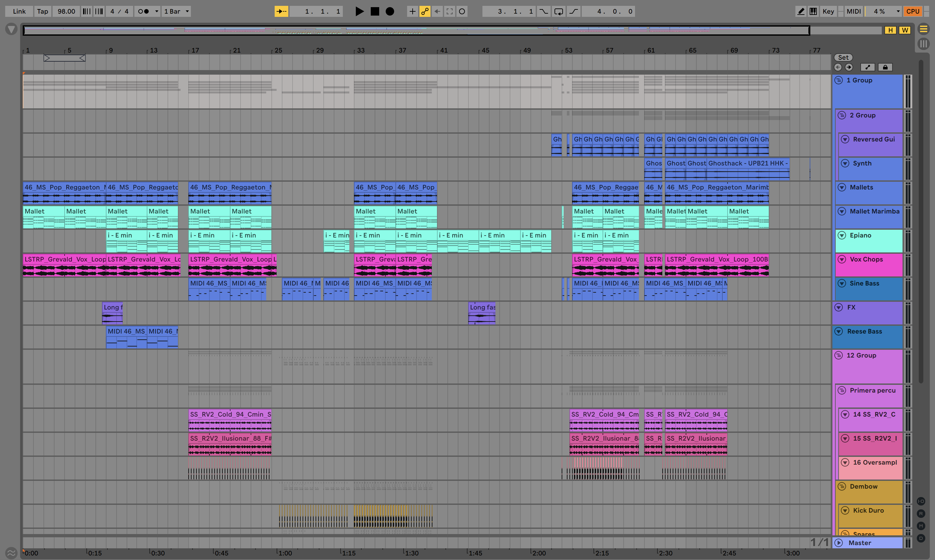Click the Tap tempo button
The width and height of the screenshot is (935, 560).
[x=43, y=11]
